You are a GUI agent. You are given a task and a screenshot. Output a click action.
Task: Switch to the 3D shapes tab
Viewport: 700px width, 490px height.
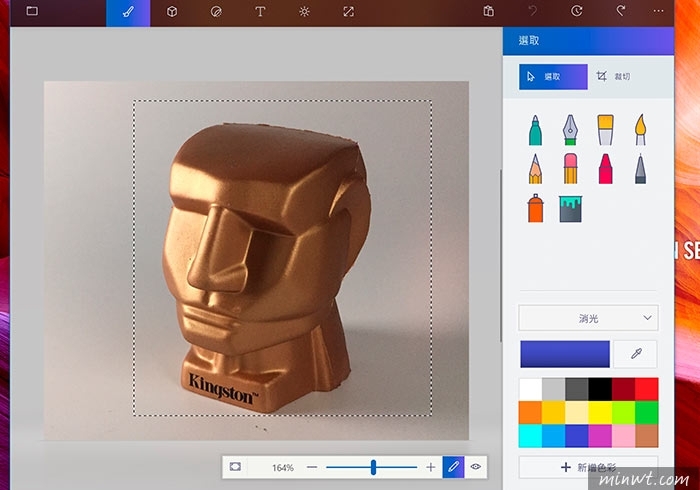(172, 12)
